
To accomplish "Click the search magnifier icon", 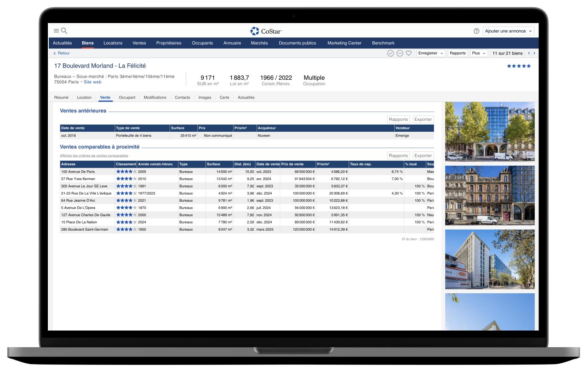I will point(64,31).
